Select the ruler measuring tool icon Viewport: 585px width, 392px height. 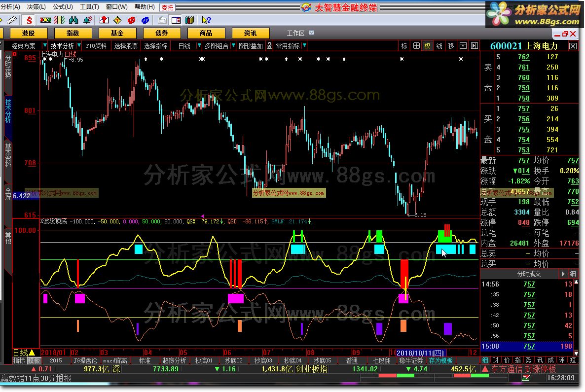[11, 20]
